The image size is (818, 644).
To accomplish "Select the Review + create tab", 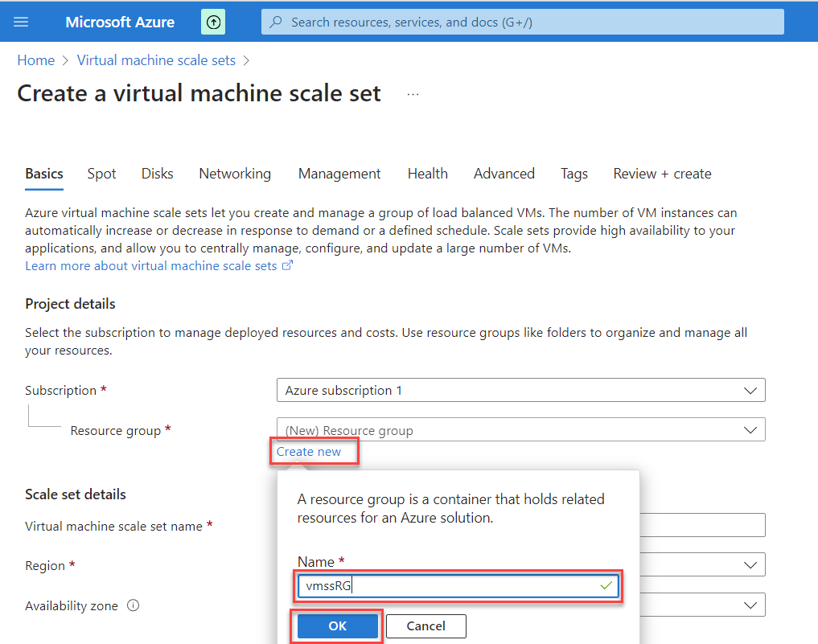I will pos(661,174).
